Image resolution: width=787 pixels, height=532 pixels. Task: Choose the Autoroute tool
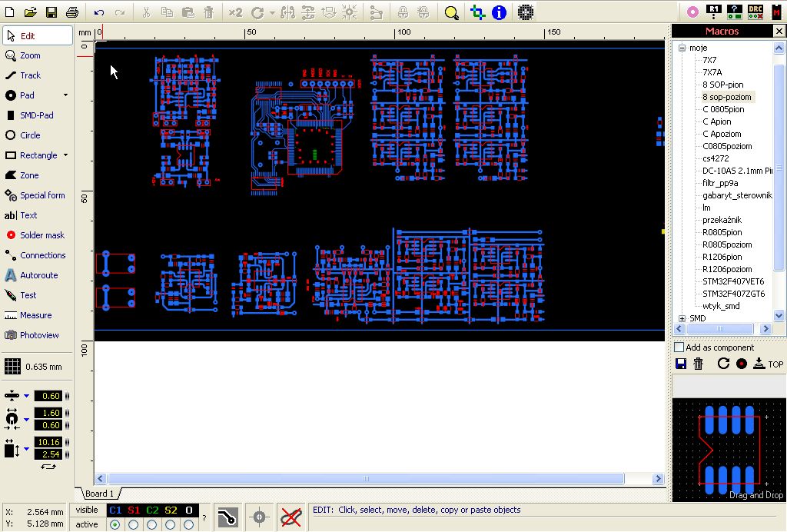(x=38, y=275)
